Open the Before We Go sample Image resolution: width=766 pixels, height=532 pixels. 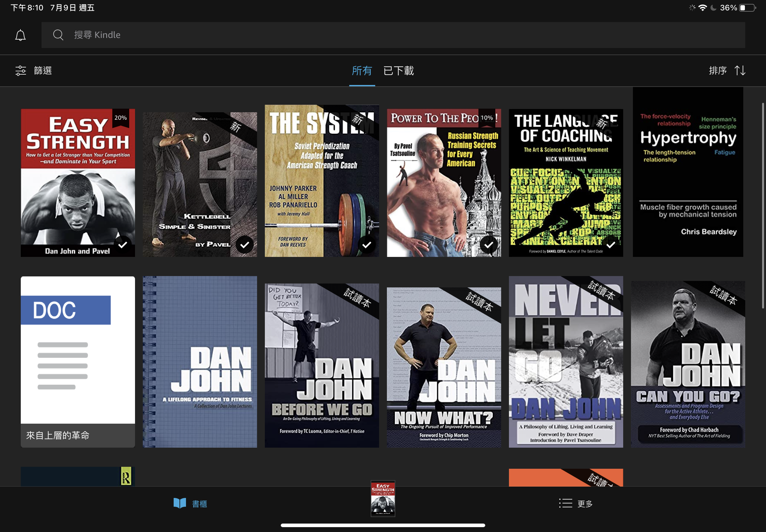(x=322, y=365)
